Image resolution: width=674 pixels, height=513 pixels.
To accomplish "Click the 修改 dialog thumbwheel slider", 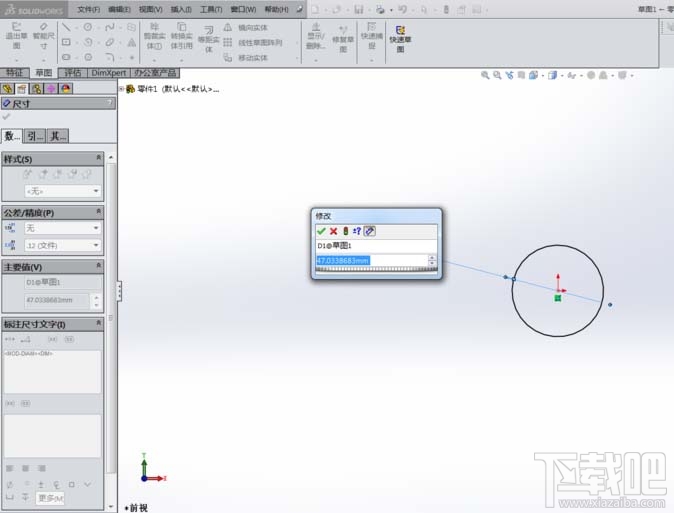I will point(376,269).
